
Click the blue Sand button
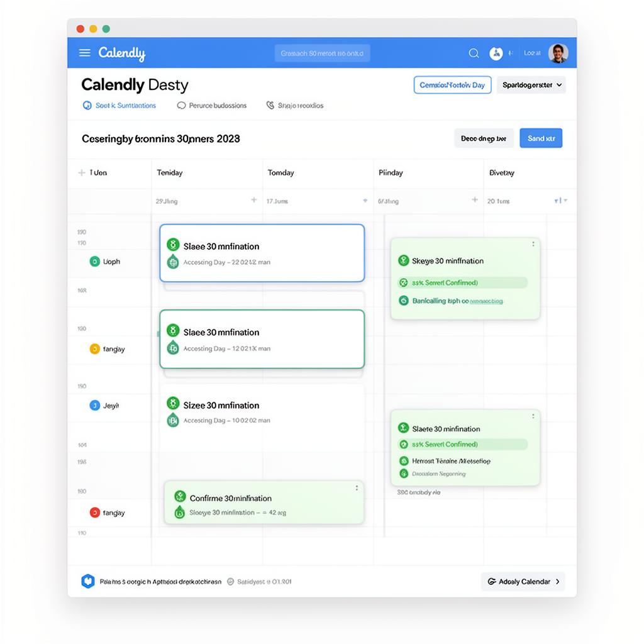[541, 138]
